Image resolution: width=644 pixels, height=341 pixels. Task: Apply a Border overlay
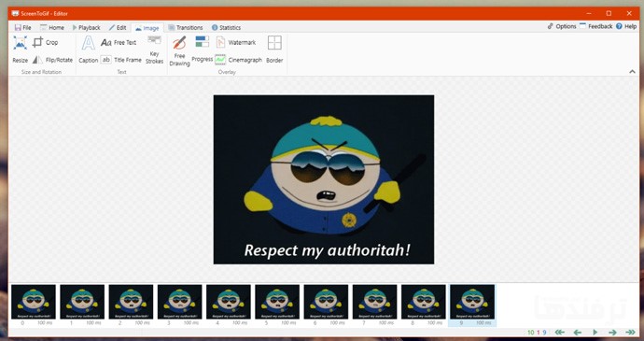pos(274,50)
